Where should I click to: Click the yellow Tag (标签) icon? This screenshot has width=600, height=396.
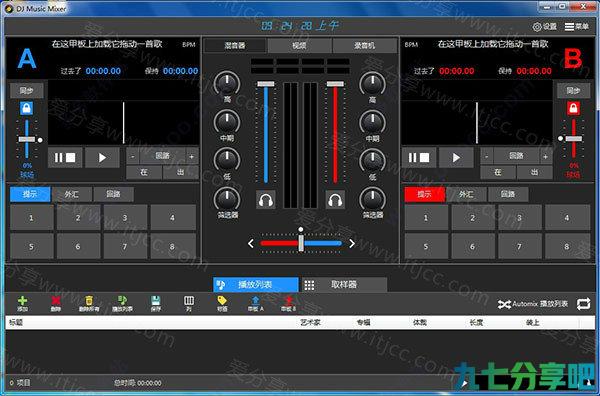pos(222,301)
